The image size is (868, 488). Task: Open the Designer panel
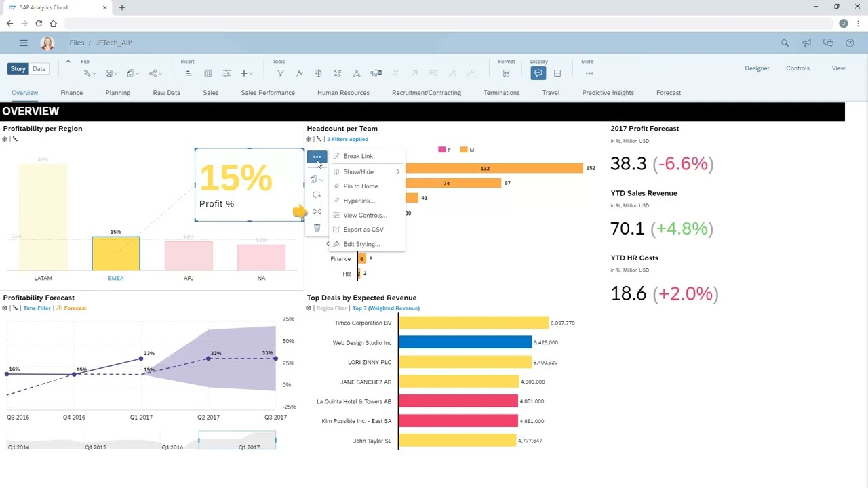tap(757, 68)
